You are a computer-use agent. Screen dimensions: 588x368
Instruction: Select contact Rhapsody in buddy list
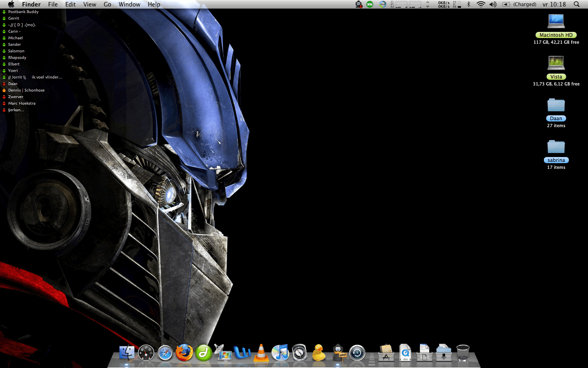pyautogui.click(x=17, y=58)
